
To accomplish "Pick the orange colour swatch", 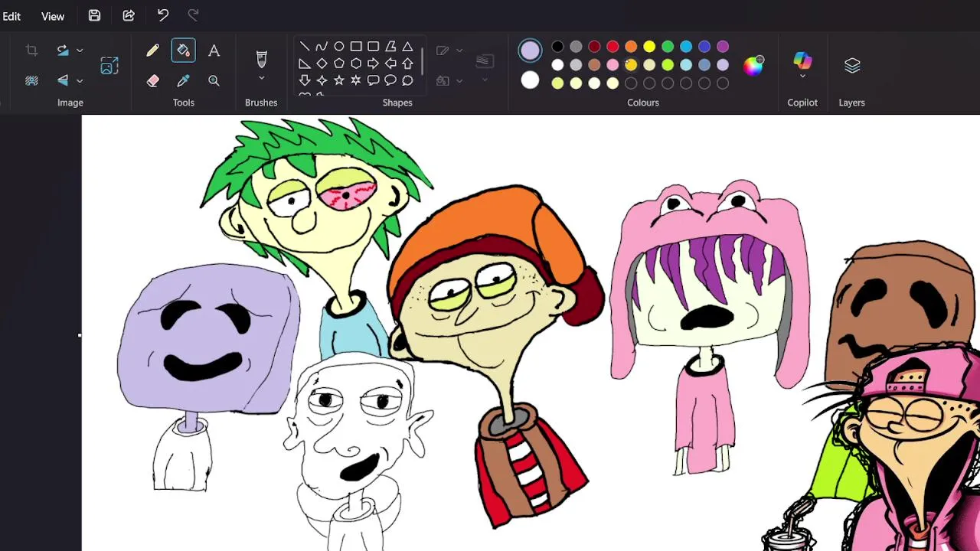I will click(x=631, y=47).
